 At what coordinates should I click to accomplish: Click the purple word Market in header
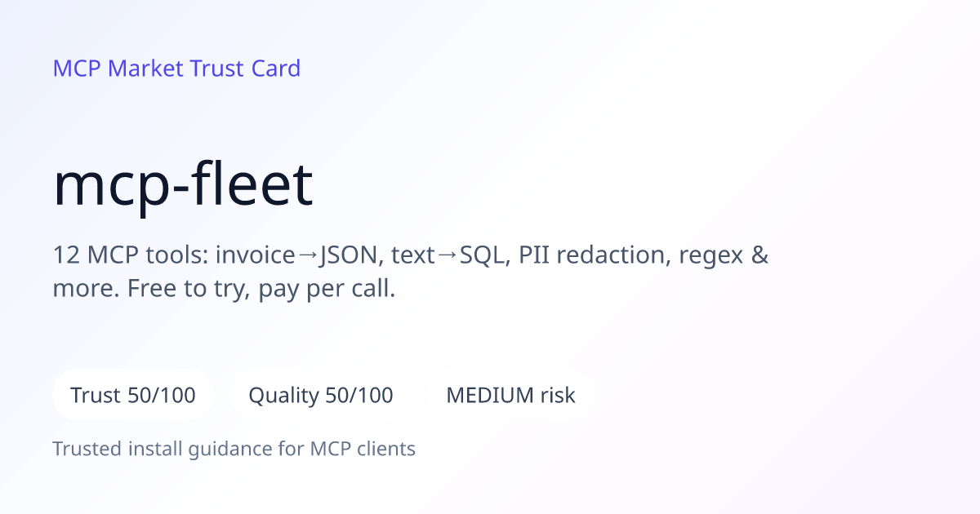click(x=146, y=69)
